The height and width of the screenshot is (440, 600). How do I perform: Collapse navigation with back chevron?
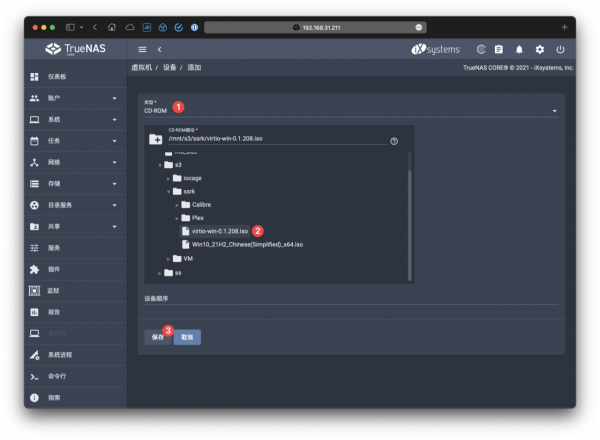(x=160, y=49)
